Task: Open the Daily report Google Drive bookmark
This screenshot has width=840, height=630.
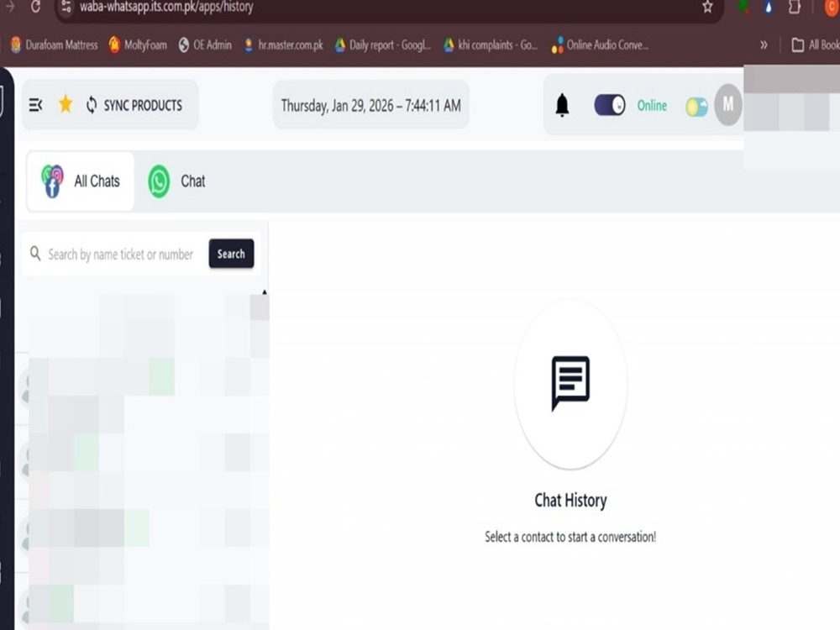Action: (x=382, y=45)
